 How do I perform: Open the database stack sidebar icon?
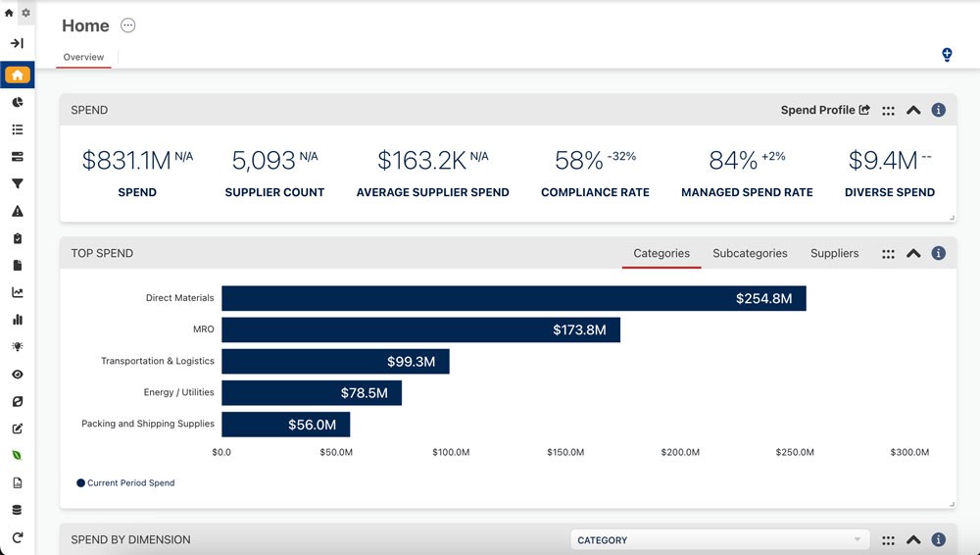[18, 510]
